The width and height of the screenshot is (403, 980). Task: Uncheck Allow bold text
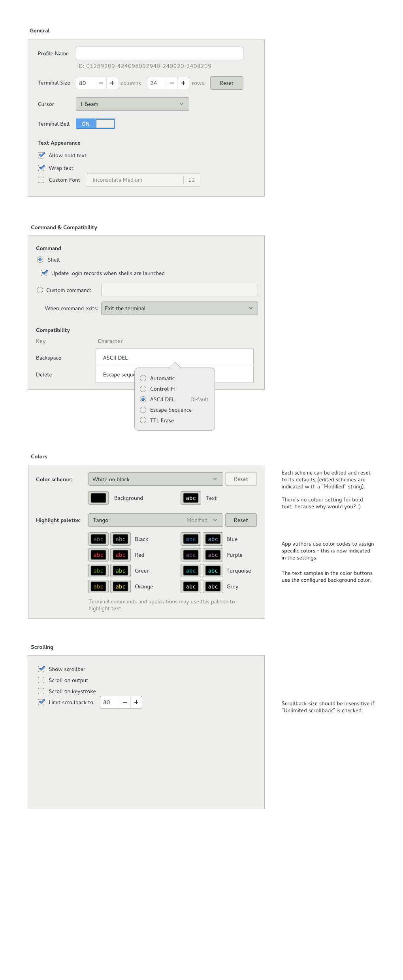point(41,155)
